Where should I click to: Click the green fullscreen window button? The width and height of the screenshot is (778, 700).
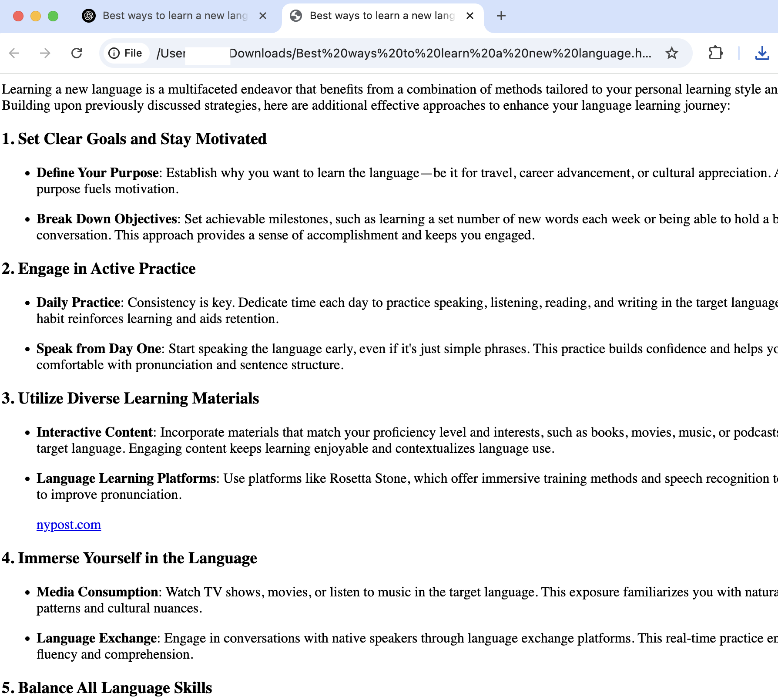(x=53, y=16)
